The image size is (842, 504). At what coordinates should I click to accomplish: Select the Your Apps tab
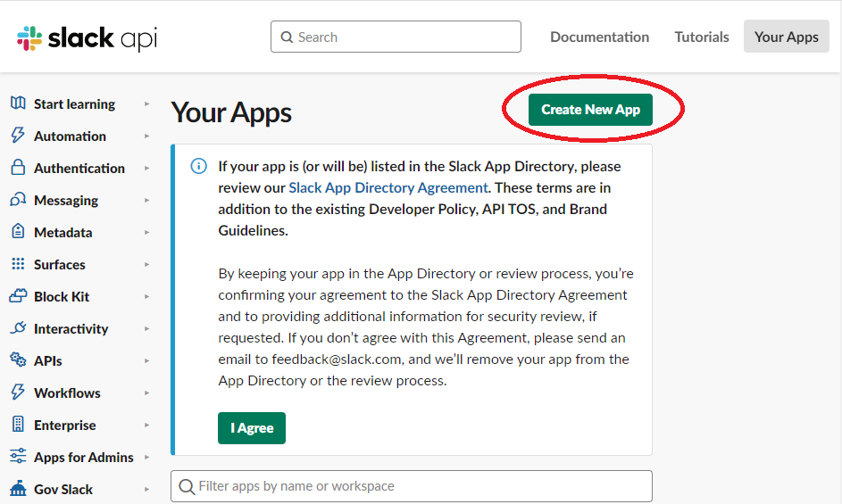click(786, 37)
